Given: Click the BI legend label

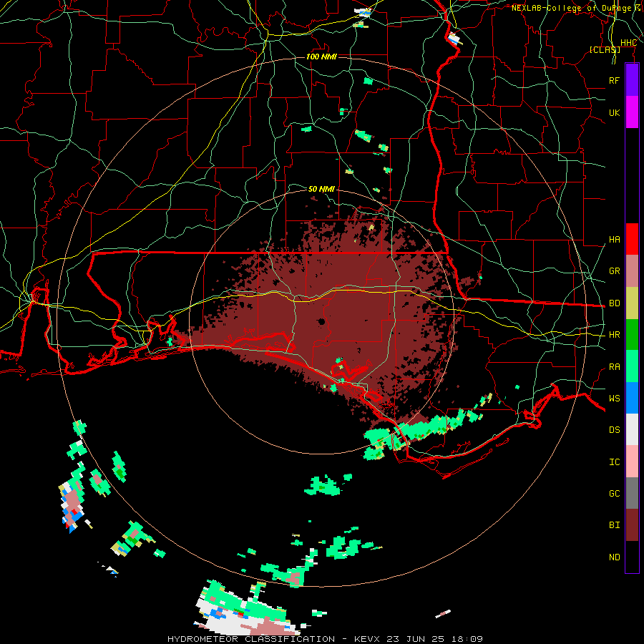Looking at the screenshot, I should 615,525.
